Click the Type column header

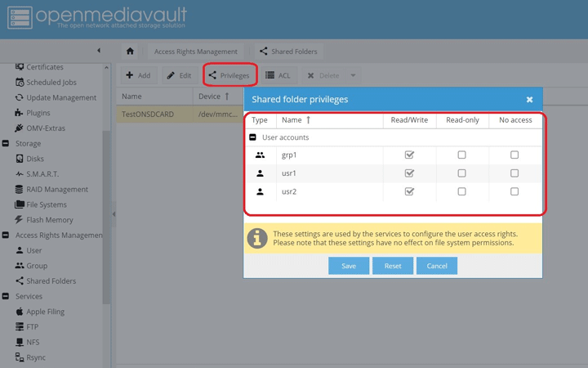[x=260, y=120]
